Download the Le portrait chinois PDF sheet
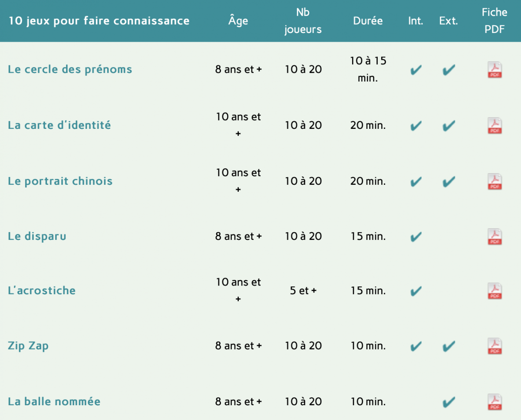Screen dimensions: 521x420 495,181
